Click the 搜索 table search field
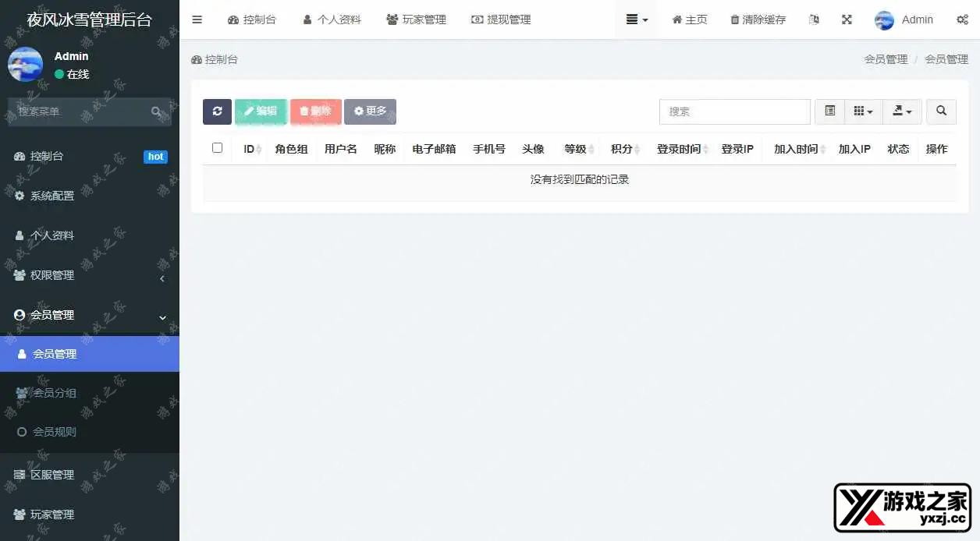The height and width of the screenshot is (541, 980). point(734,111)
